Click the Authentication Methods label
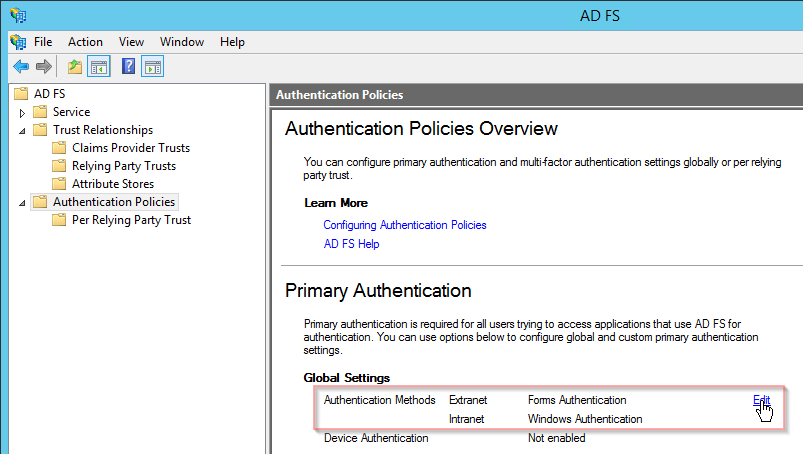 tap(379, 400)
